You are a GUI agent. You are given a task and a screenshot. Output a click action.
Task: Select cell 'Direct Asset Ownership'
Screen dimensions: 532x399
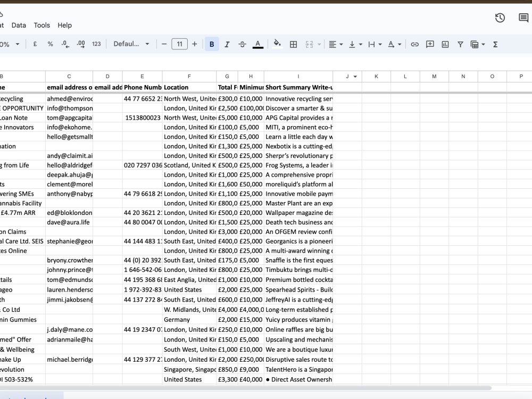click(x=298, y=379)
